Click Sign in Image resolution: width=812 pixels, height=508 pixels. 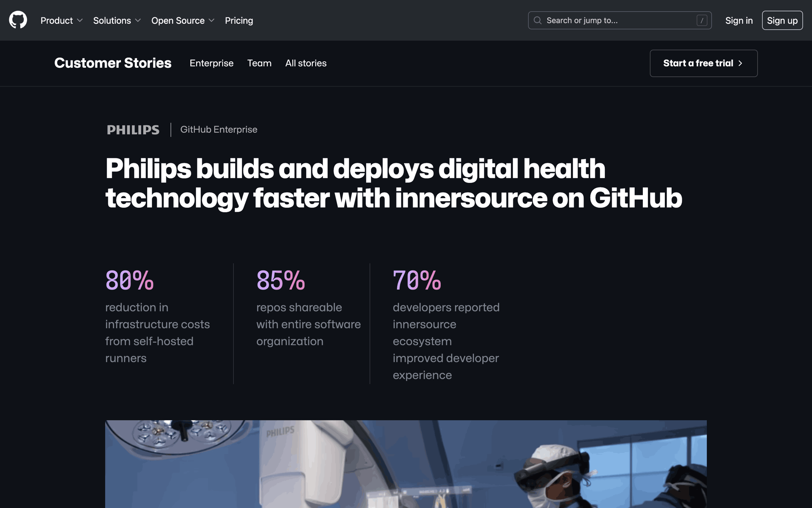tap(739, 20)
